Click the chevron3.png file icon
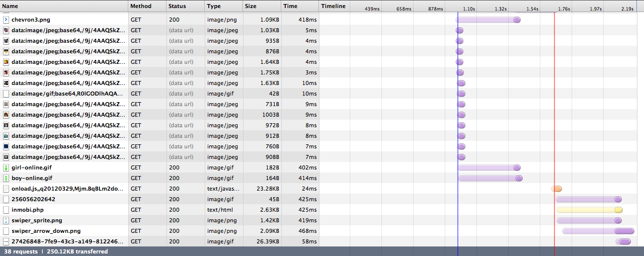The height and width of the screenshot is (256, 644). click(x=6, y=20)
